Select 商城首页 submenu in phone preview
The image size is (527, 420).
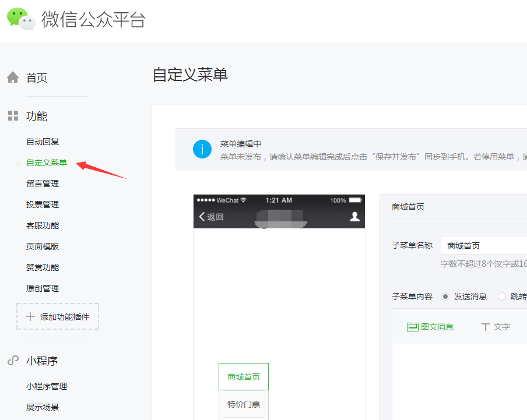244,377
